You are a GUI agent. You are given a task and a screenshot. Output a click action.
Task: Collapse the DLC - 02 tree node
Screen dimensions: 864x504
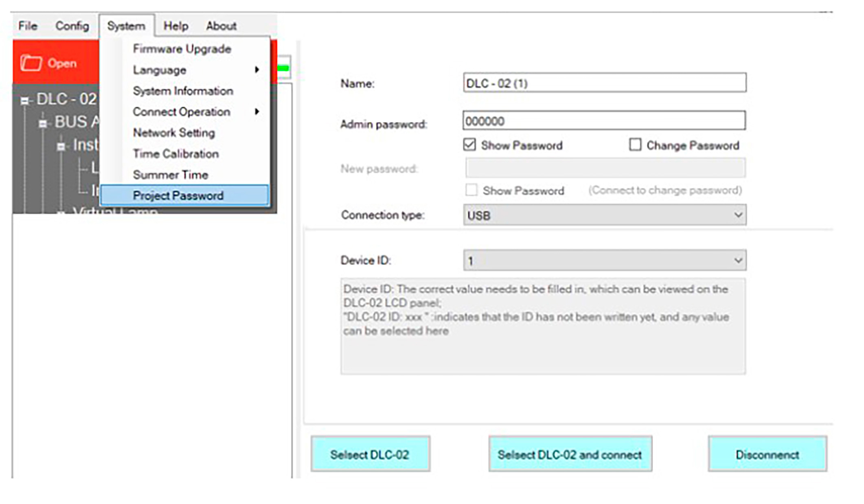coord(25,100)
